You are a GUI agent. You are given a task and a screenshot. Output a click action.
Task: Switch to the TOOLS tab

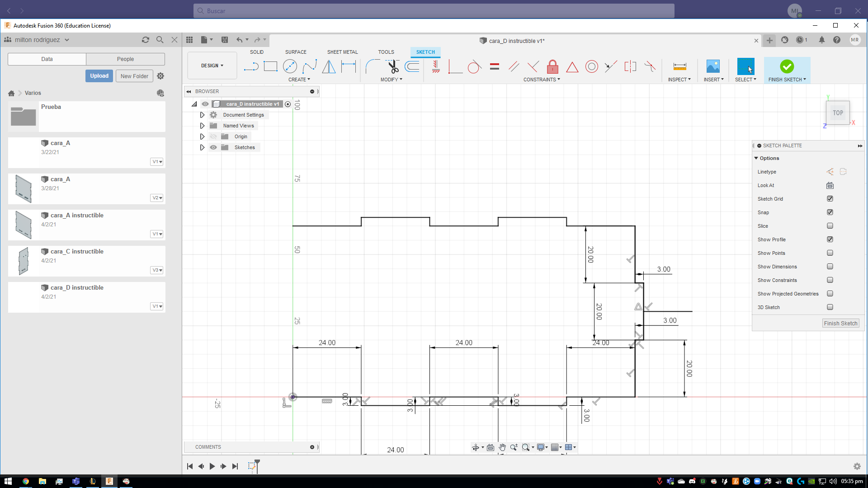(386, 52)
